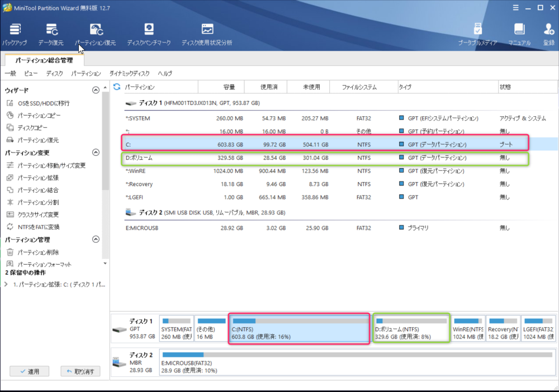559x392 pixels.
Task: Start ディスクベンチマーク tool
Action: [x=149, y=34]
